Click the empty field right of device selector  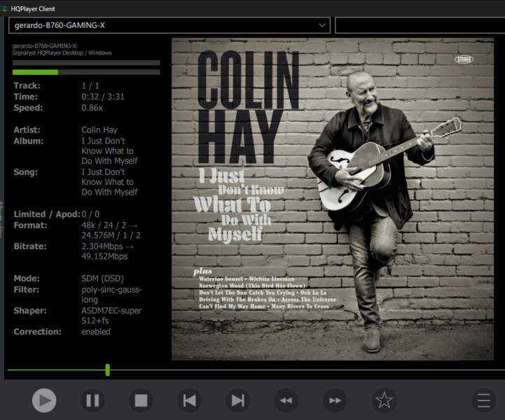tap(420, 25)
